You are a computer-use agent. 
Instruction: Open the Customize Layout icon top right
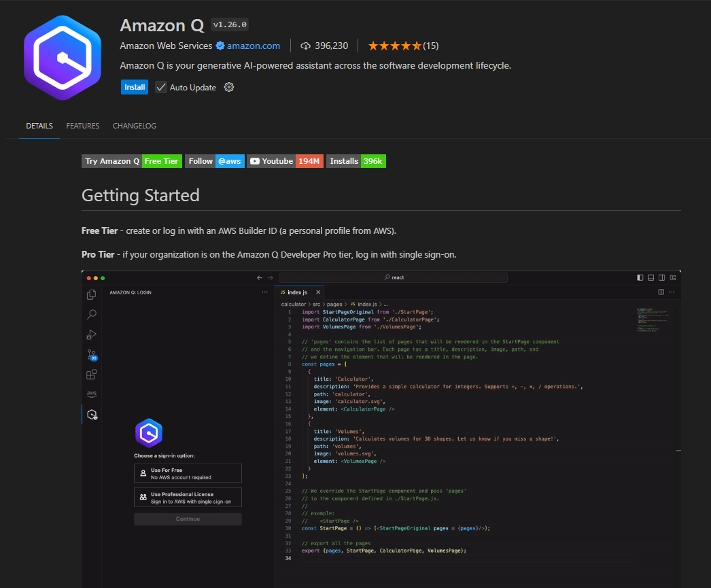(x=672, y=277)
